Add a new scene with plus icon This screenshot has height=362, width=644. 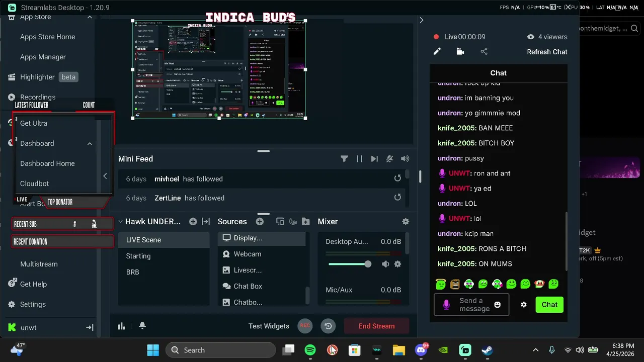(x=193, y=222)
